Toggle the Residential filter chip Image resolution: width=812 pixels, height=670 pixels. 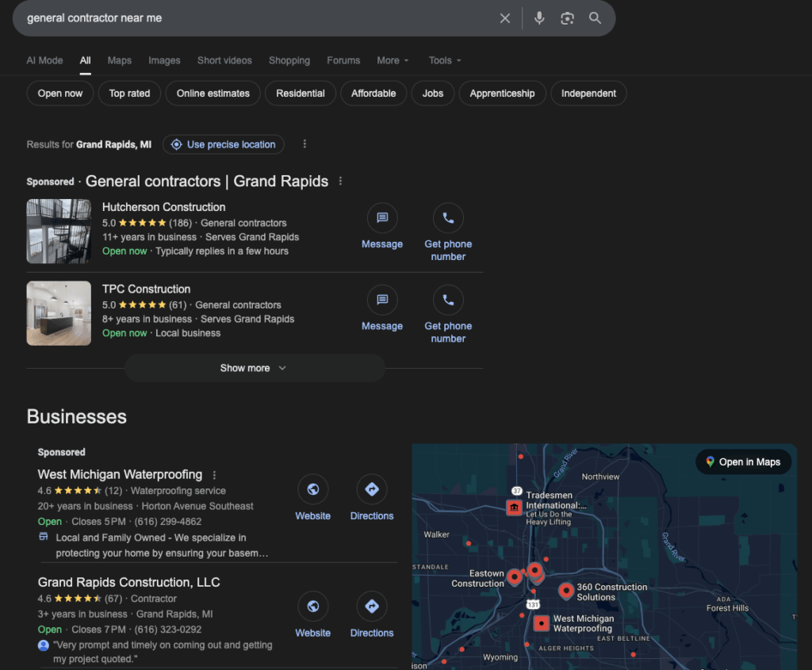[x=301, y=94]
